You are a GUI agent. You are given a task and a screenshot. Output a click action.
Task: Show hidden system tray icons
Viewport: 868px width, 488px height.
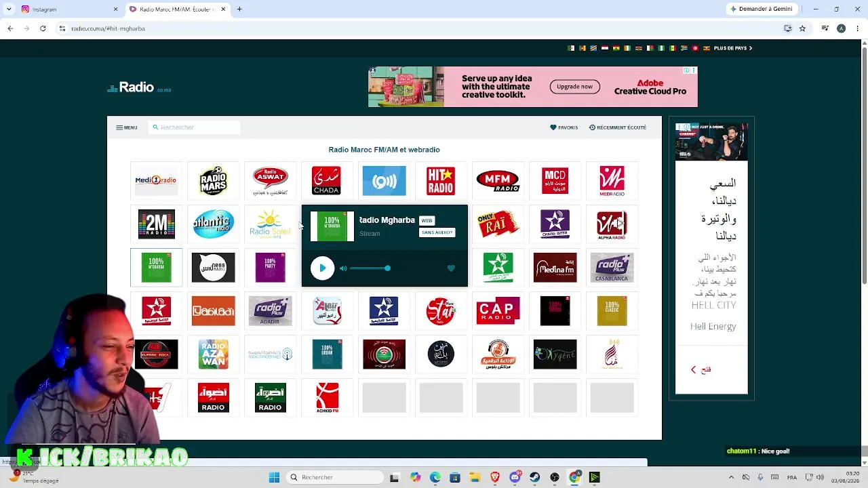(731, 477)
